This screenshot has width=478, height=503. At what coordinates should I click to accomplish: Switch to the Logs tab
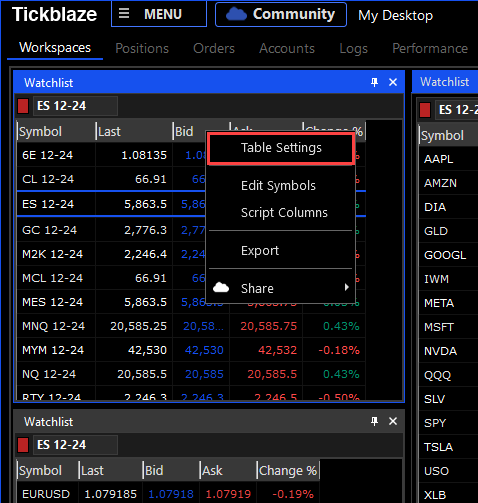353,49
